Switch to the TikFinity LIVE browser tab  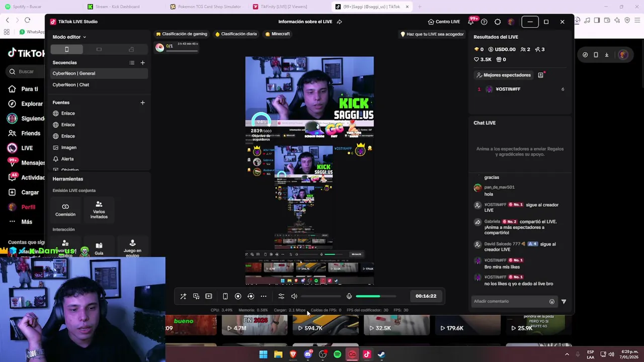click(283, 7)
